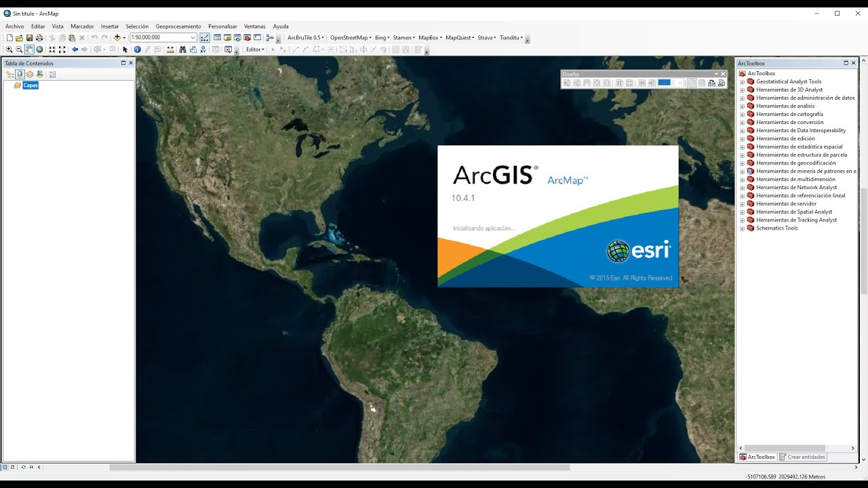Open the Ayuda menu

point(281,26)
